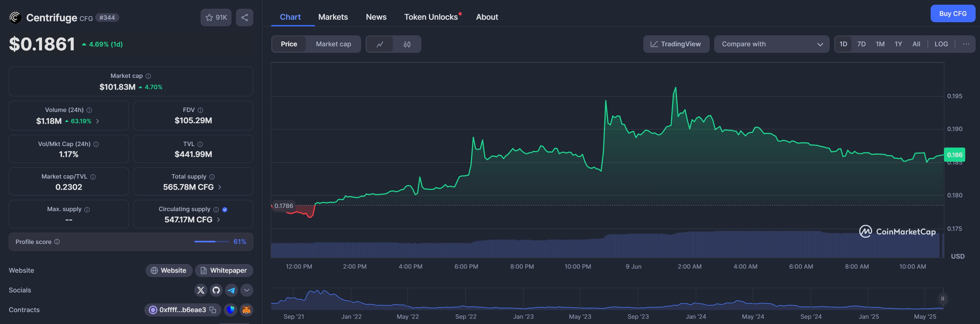Click info icon next to FDV
The width and height of the screenshot is (980, 324).
point(201,110)
